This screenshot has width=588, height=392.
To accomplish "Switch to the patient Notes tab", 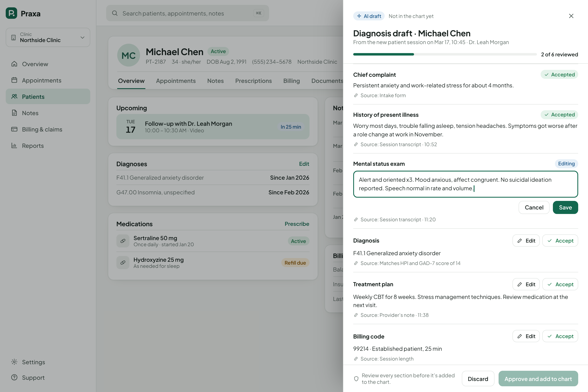I will tap(215, 81).
